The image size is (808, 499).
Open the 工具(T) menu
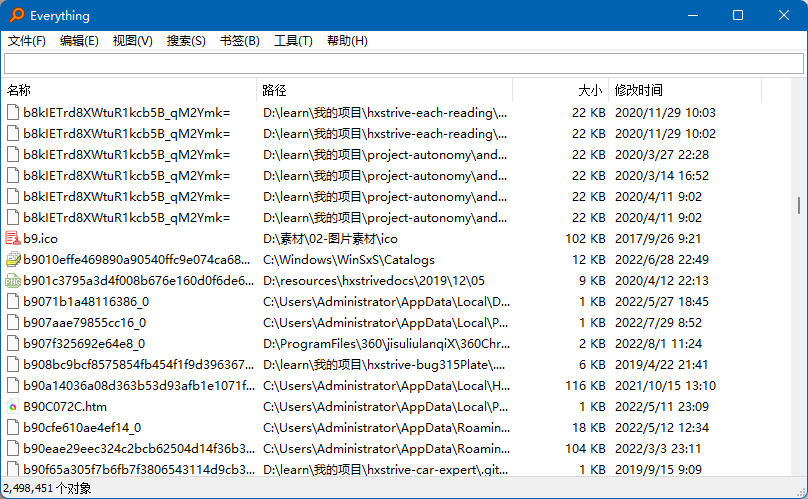click(293, 41)
